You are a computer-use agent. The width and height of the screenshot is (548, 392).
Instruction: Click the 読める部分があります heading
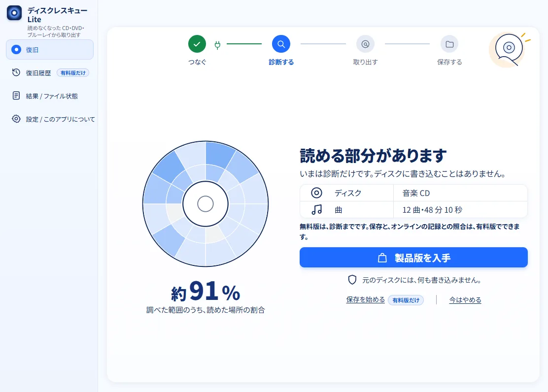point(373,156)
